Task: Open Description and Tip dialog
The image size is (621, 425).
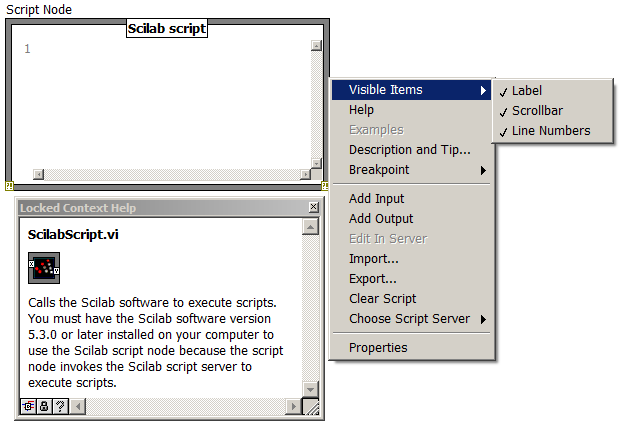Action: 411,150
